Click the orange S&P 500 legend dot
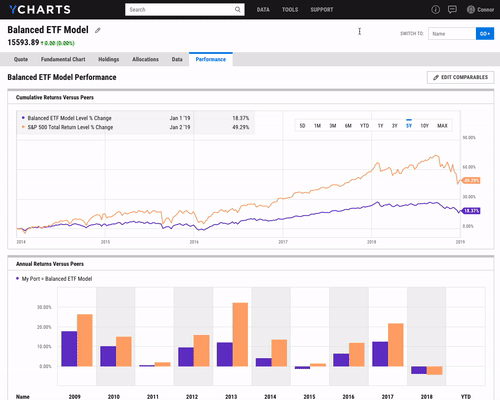500x400 pixels. pos(23,127)
